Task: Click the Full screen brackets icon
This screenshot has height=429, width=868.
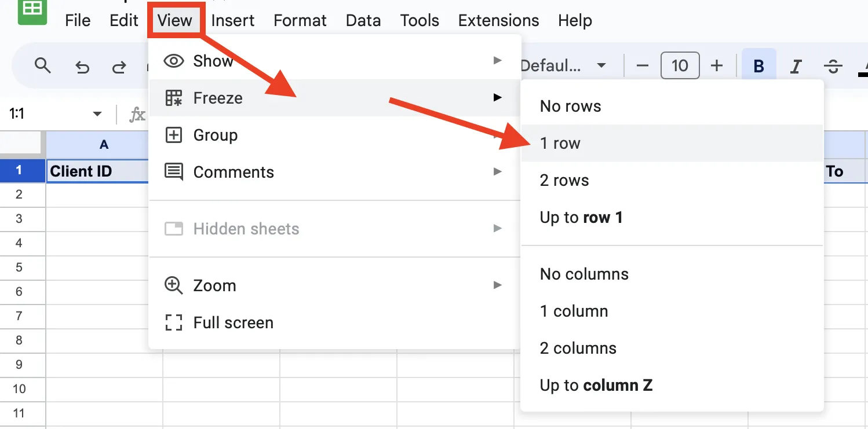Action: [174, 322]
